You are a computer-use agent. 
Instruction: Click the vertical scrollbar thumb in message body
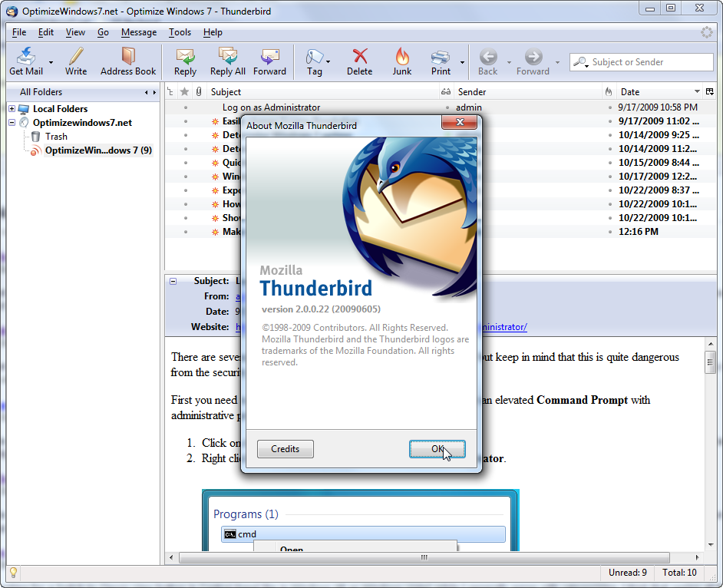pos(710,362)
